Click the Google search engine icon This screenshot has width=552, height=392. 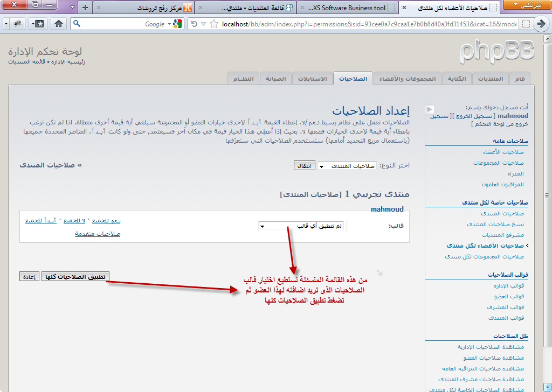pos(178,24)
